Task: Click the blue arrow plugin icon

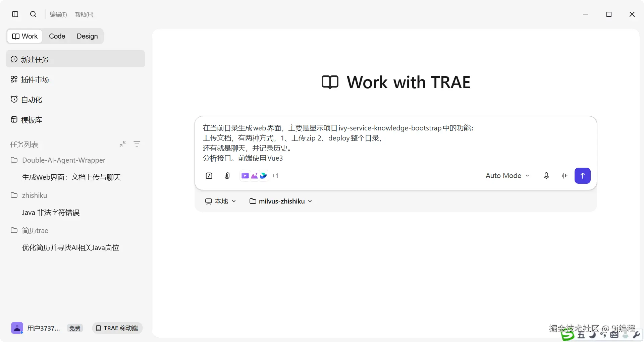Action: point(264,176)
